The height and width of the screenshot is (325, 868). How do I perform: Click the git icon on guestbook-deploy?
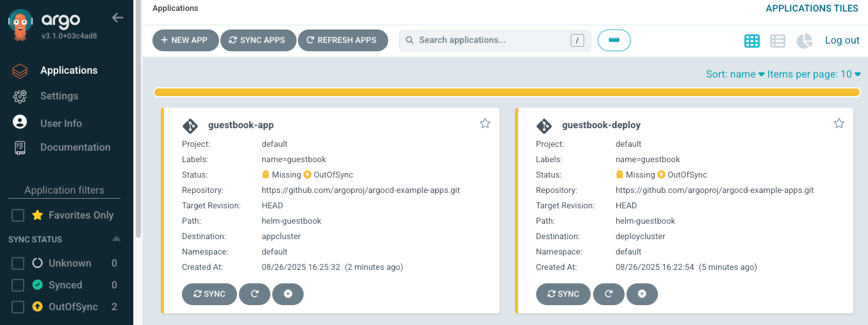pos(544,126)
